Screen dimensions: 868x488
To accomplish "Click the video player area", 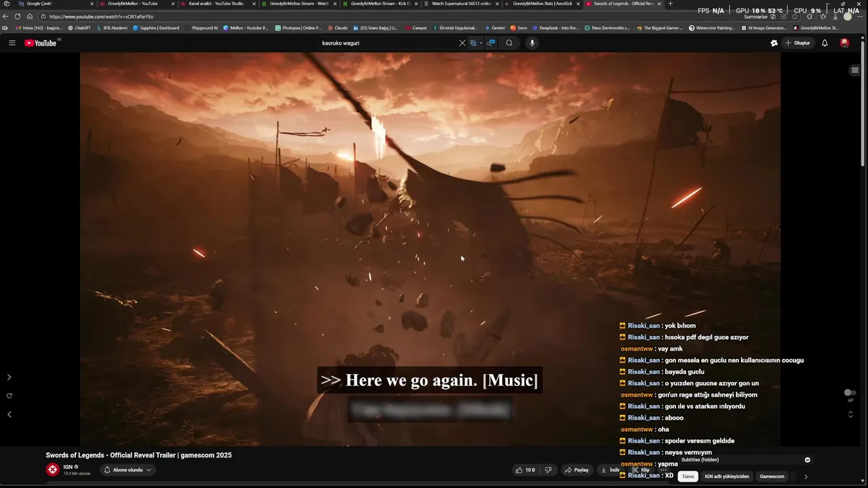I will pyautogui.click(x=430, y=249).
